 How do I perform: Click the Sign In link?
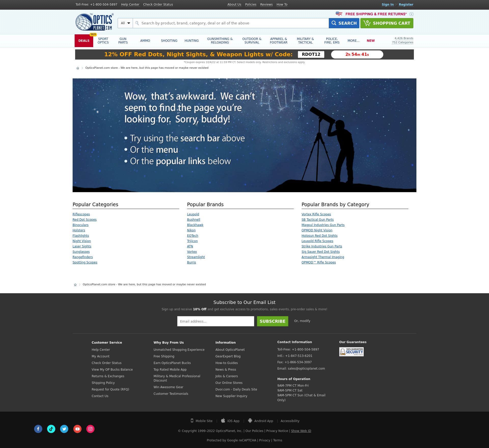pyautogui.click(x=387, y=5)
